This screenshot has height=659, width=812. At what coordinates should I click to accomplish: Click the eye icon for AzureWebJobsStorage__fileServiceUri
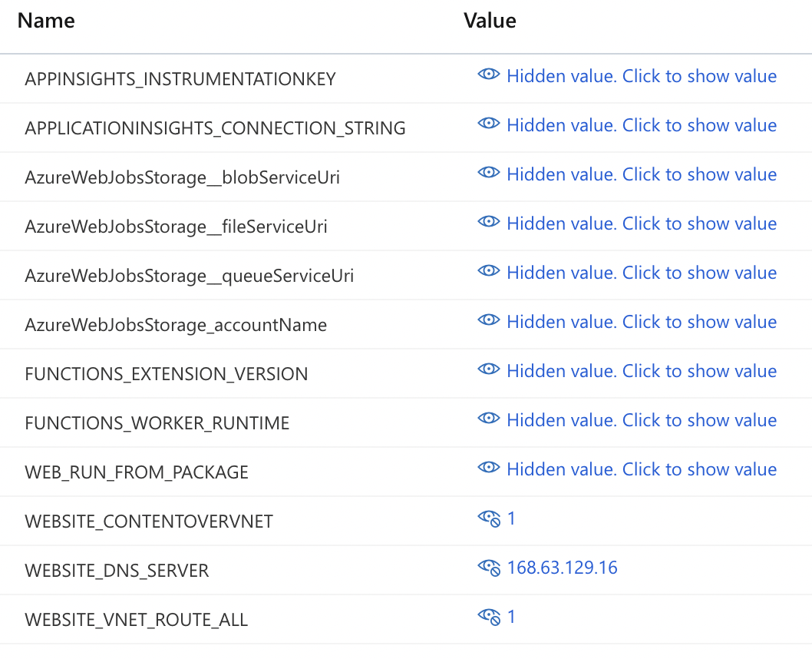tap(489, 224)
